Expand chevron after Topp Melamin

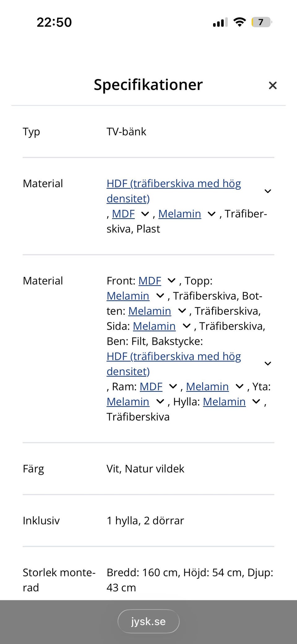point(160,296)
